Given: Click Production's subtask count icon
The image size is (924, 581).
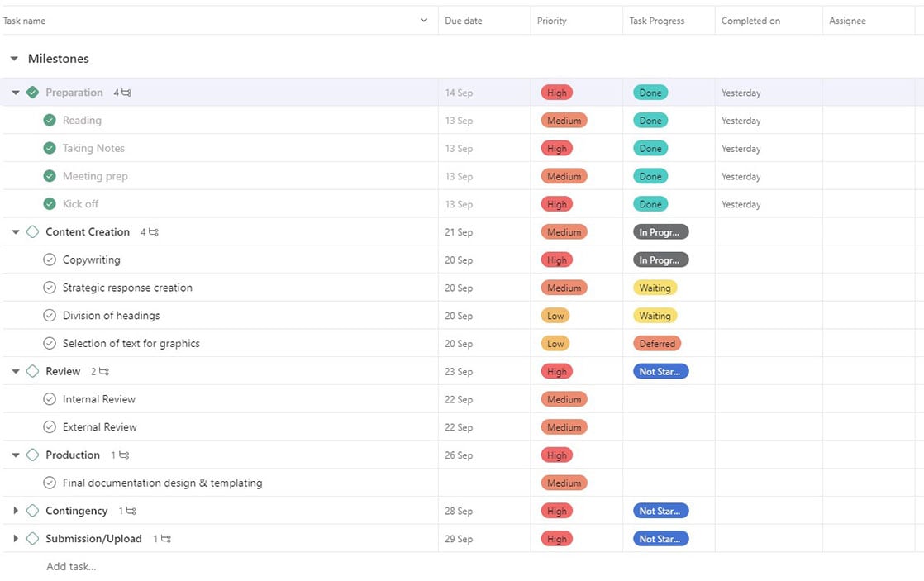Looking at the screenshot, I should (x=120, y=455).
